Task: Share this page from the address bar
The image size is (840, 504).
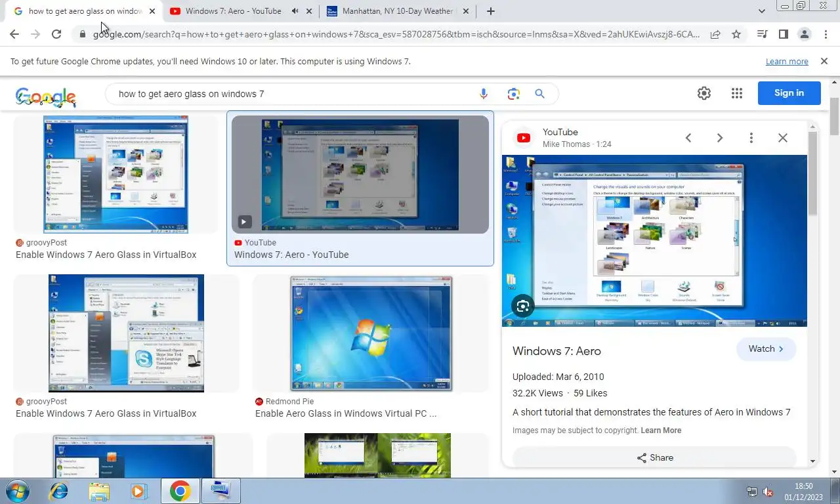Action: (715, 34)
